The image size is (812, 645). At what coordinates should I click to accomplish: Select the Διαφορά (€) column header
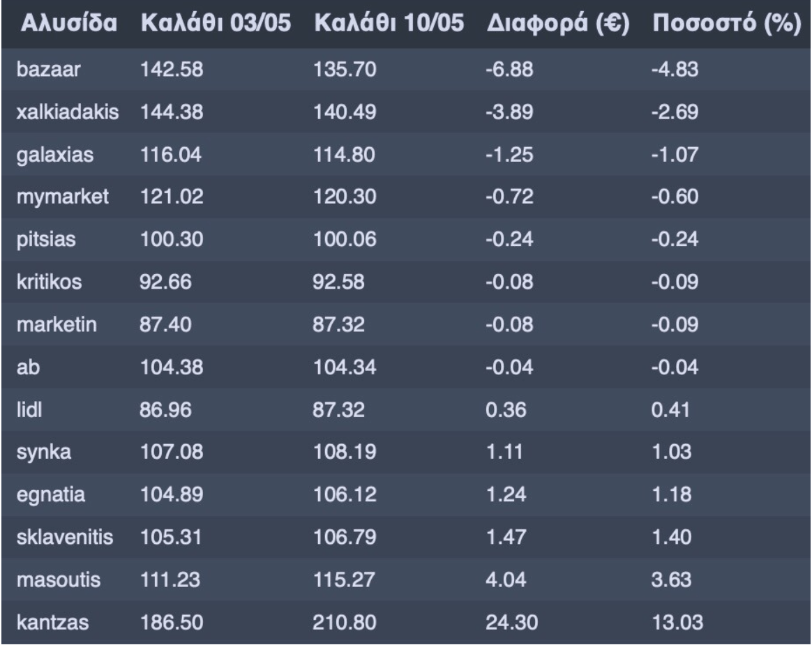(x=558, y=24)
